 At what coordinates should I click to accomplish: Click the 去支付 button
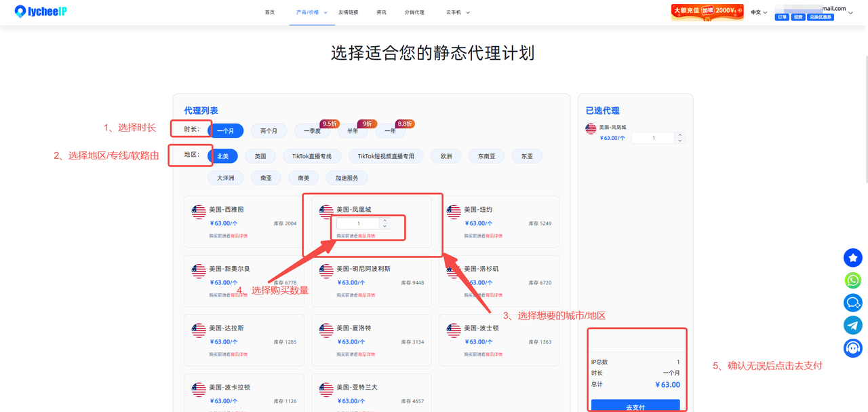point(635,407)
